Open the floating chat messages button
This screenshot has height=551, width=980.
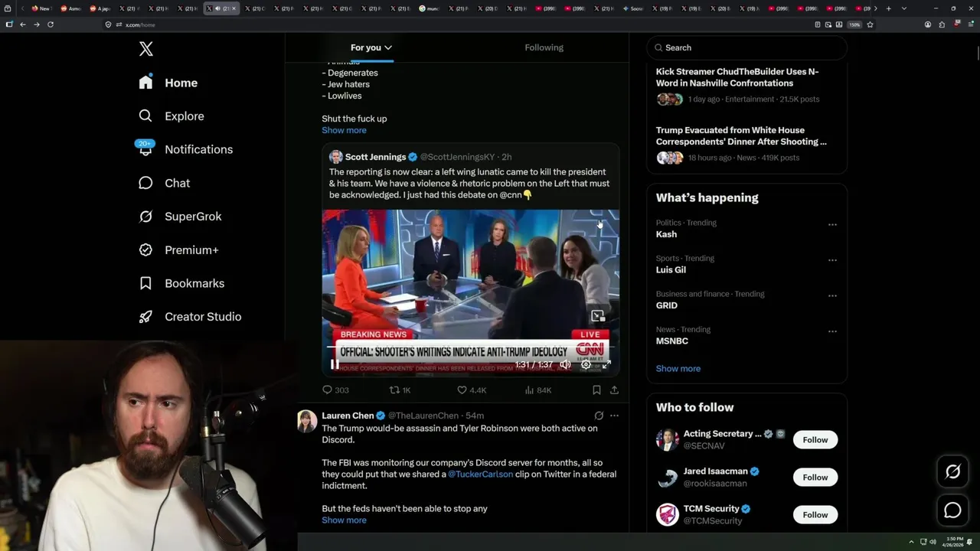952,510
